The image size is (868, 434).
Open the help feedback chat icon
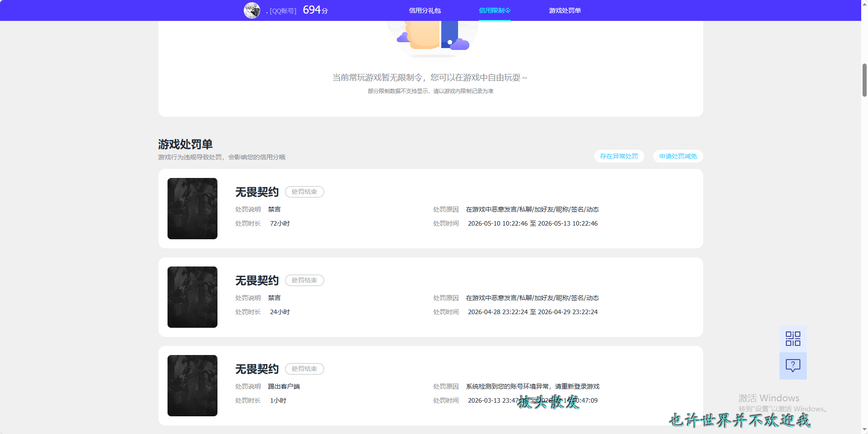(793, 366)
